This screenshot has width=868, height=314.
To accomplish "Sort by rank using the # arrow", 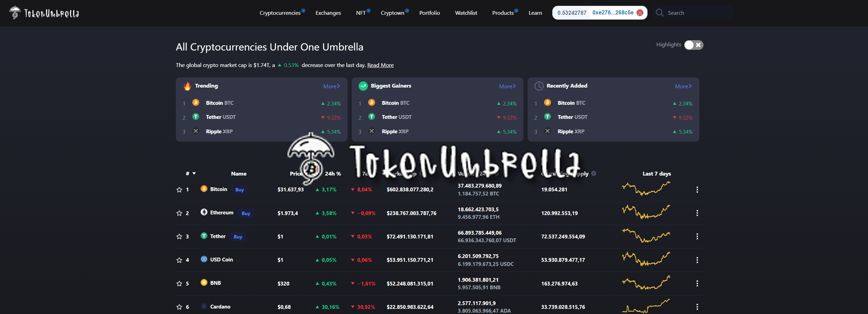I will [x=194, y=173].
